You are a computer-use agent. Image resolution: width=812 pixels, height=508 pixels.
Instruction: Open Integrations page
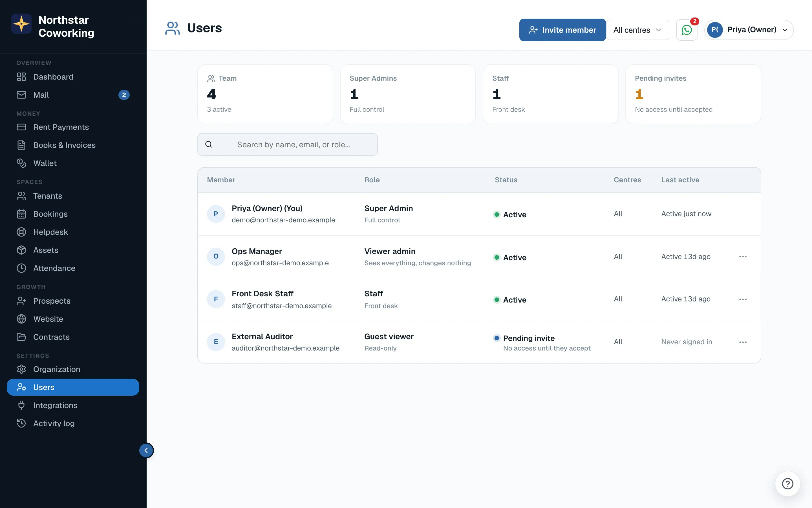[73, 406]
